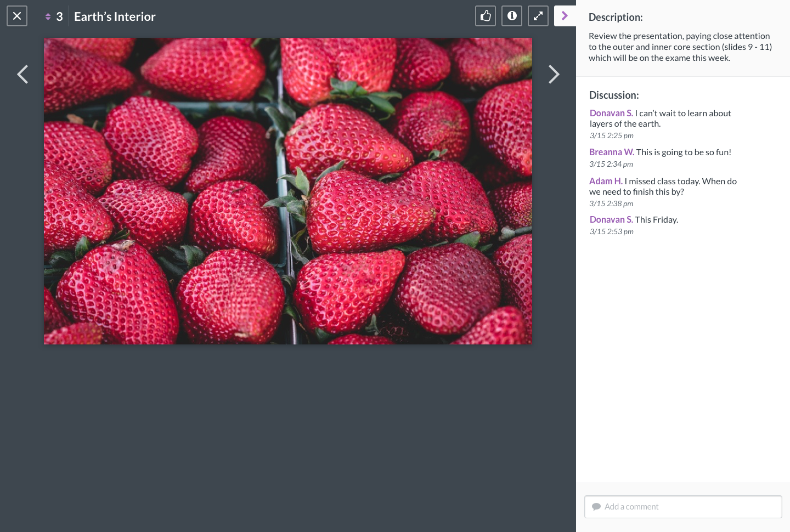This screenshot has height=532, width=790.
Task: Click comment This is going to be so fun!
Action: tap(684, 152)
